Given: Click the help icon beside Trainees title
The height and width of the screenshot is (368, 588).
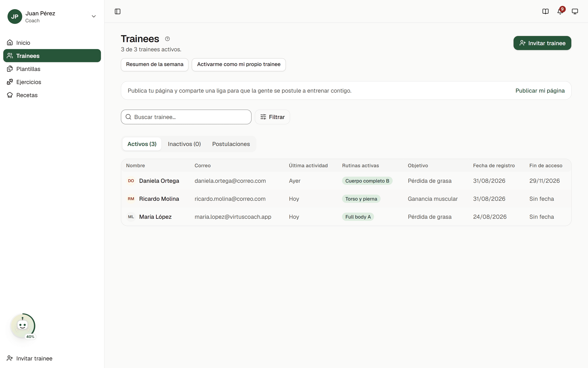Looking at the screenshot, I should [167, 39].
